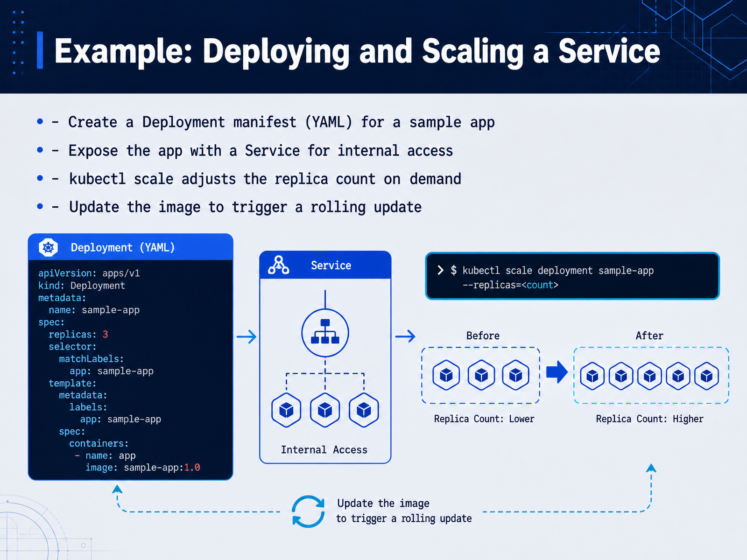
Task: Click the left pod hexagon under Internal Access
Action: tap(286, 410)
